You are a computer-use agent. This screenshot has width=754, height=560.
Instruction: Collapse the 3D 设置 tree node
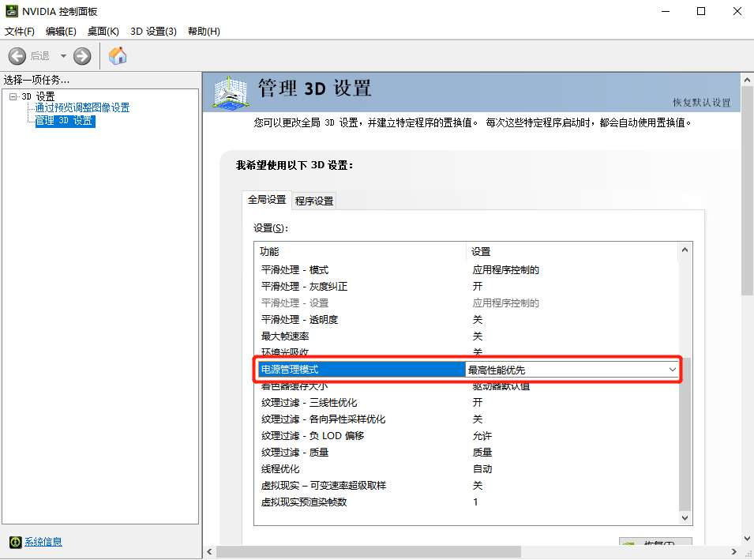click(13, 96)
